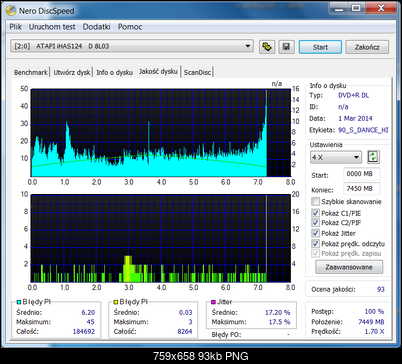Click the Położenie value 7449 MB

(x=371, y=322)
